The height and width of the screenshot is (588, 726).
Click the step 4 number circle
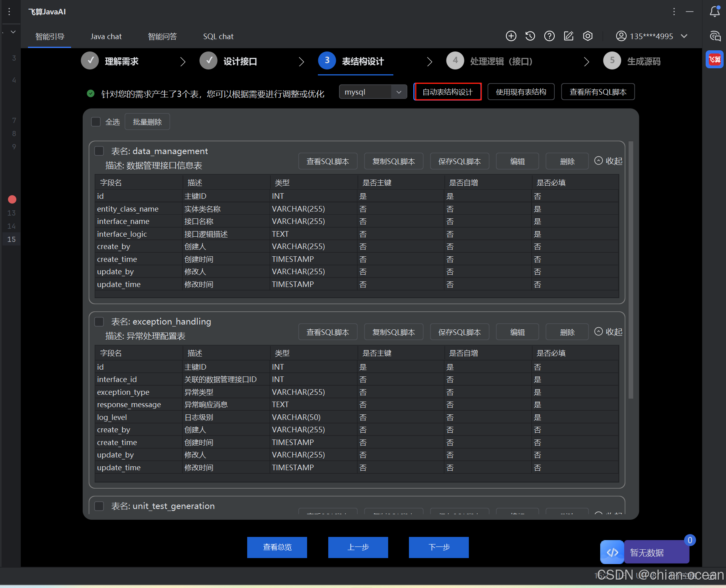(455, 61)
